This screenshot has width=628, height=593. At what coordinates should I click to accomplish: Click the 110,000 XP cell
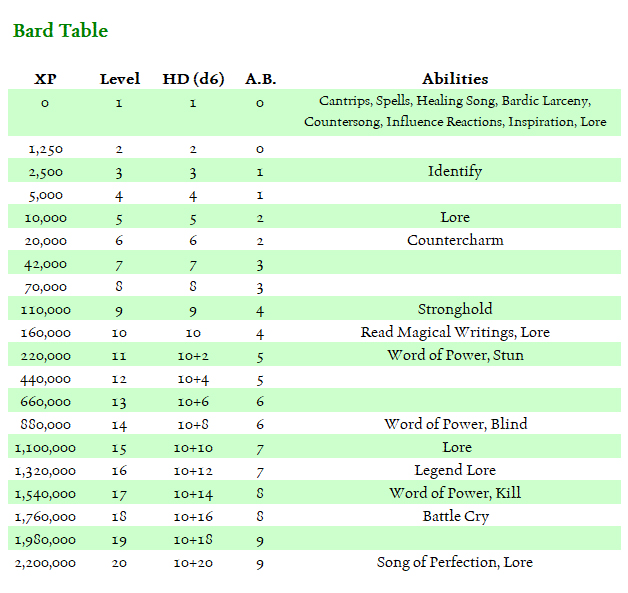point(45,310)
